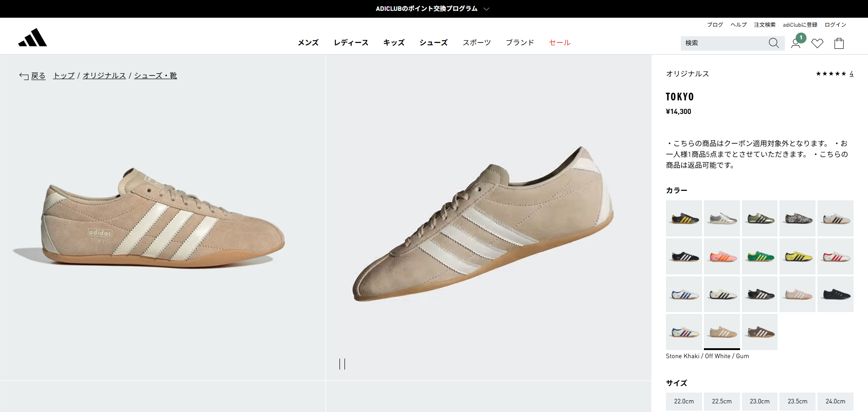This screenshot has height=412, width=868.
Task: Click the search magnifier icon
Action: coord(774,43)
